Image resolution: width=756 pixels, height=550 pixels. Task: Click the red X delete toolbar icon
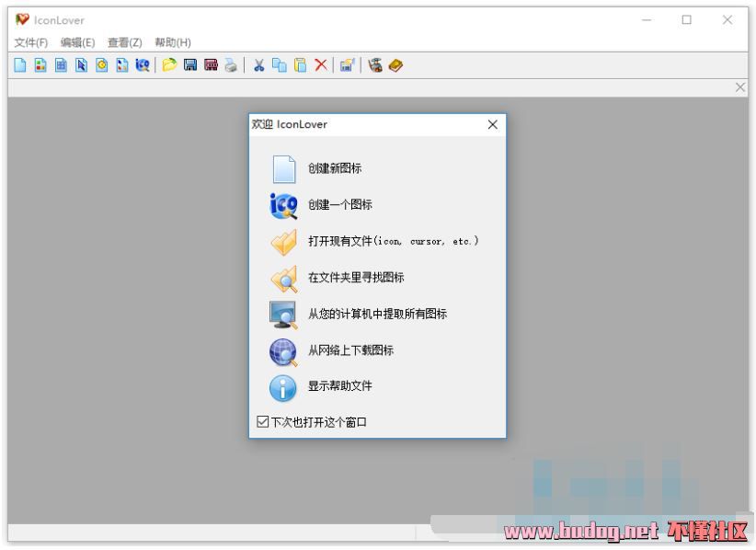[321, 64]
